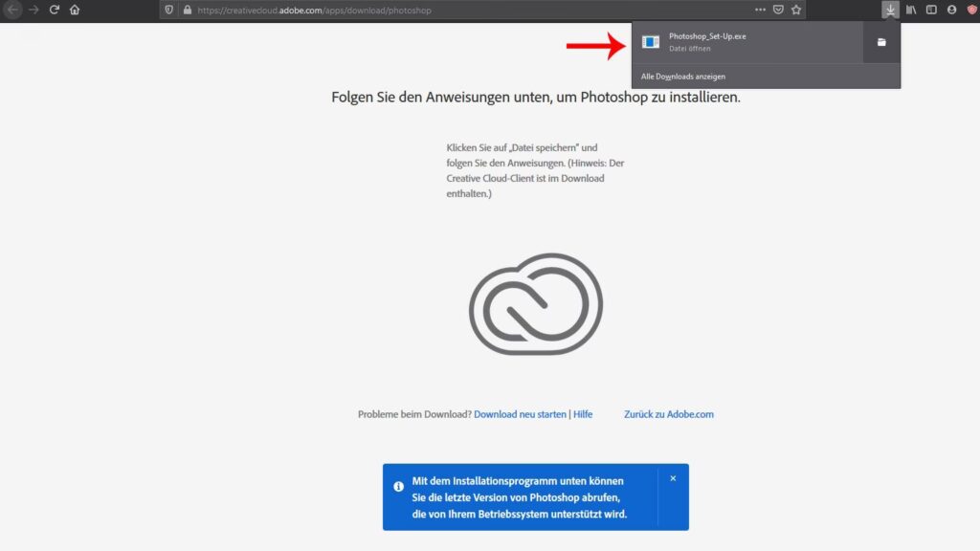Screen dimensions: 980x551
Task: Toggle the sidebar view
Action: point(931,10)
